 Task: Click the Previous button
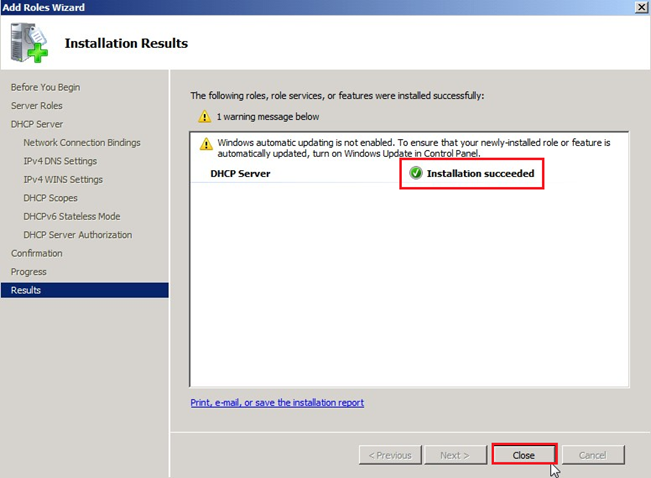(390, 455)
